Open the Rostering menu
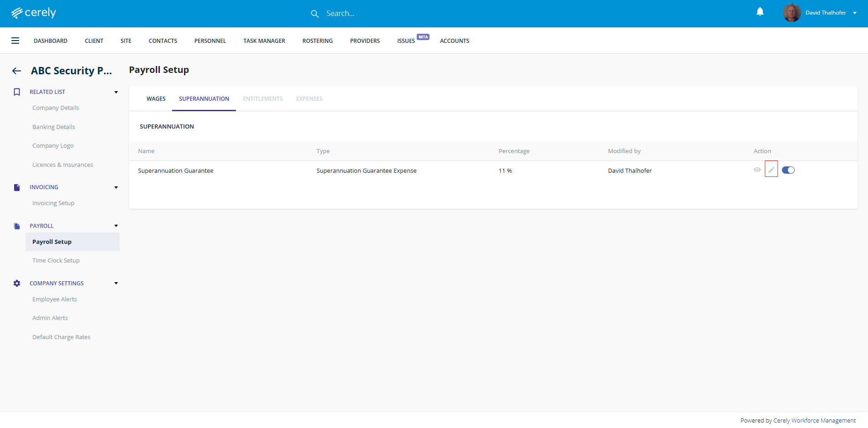Viewport: 868px width, 428px height. point(317,41)
